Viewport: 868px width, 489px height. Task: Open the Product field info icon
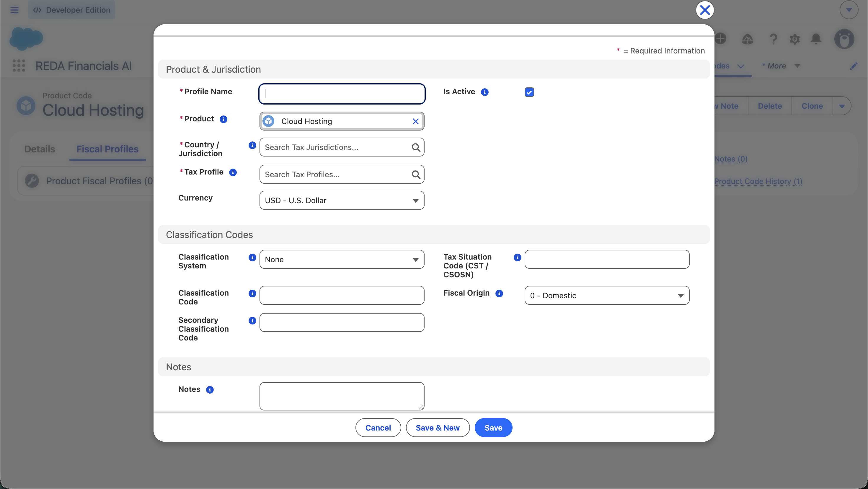tap(223, 119)
